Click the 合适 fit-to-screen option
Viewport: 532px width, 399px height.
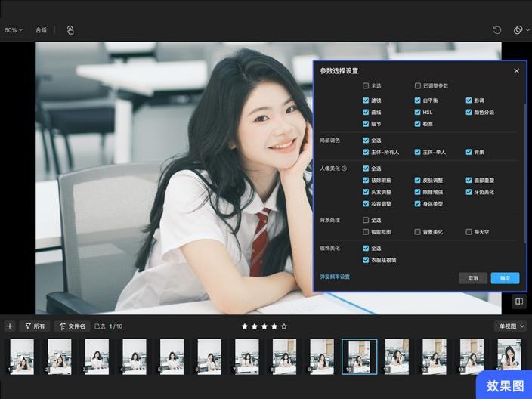(41, 30)
